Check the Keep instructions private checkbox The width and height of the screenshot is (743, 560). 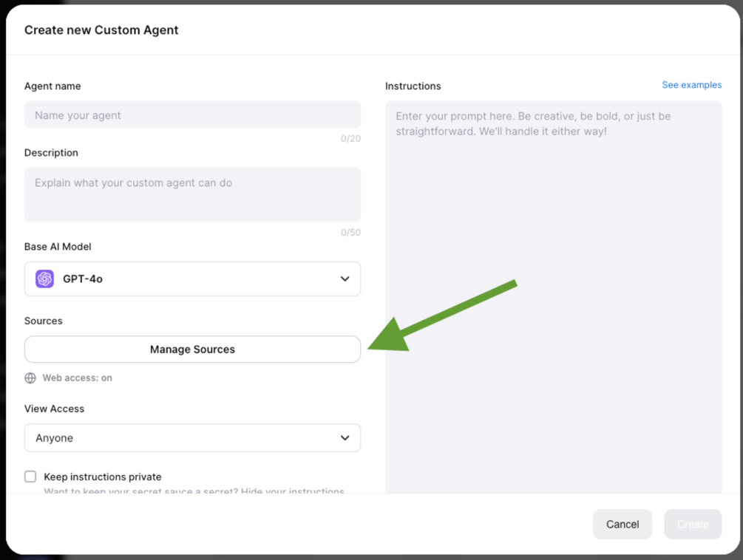coord(30,477)
